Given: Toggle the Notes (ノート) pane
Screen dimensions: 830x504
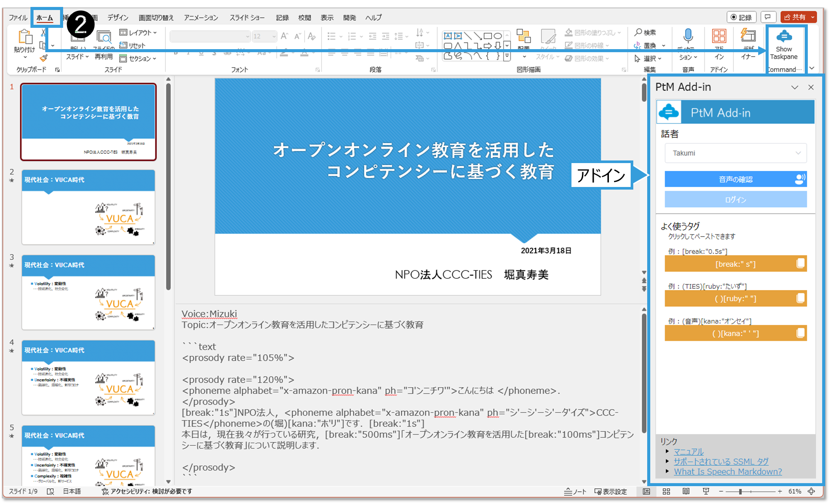Looking at the screenshot, I should coord(575,491).
